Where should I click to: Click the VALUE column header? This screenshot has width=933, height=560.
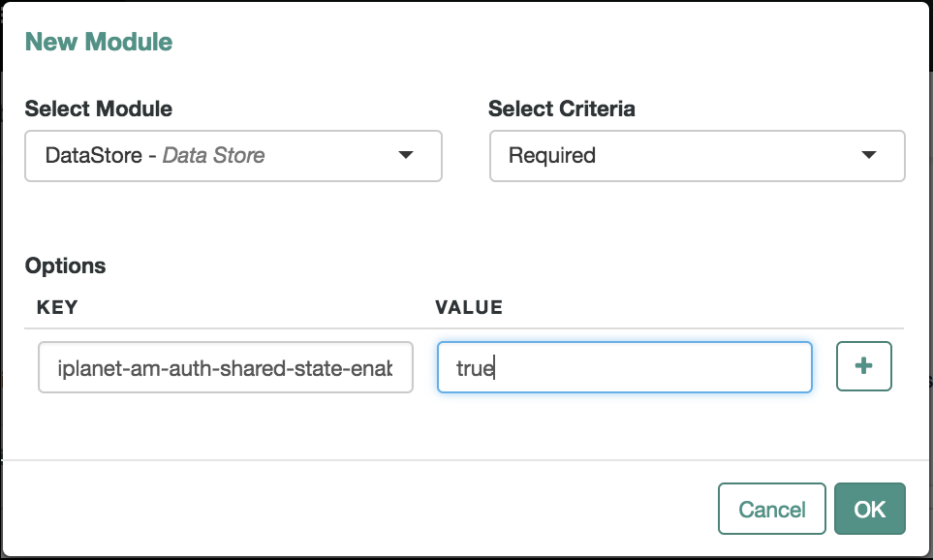(x=469, y=307)
